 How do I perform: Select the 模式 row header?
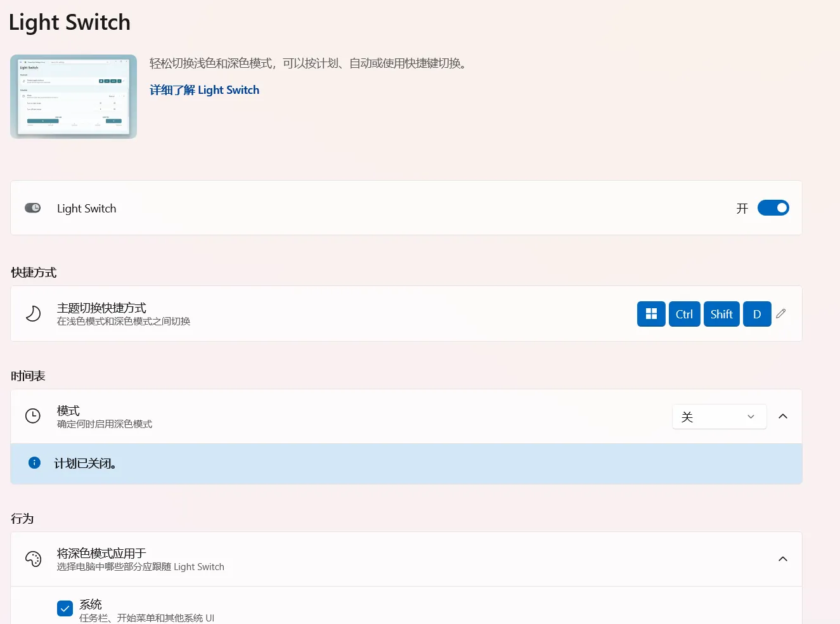point(68,410)
